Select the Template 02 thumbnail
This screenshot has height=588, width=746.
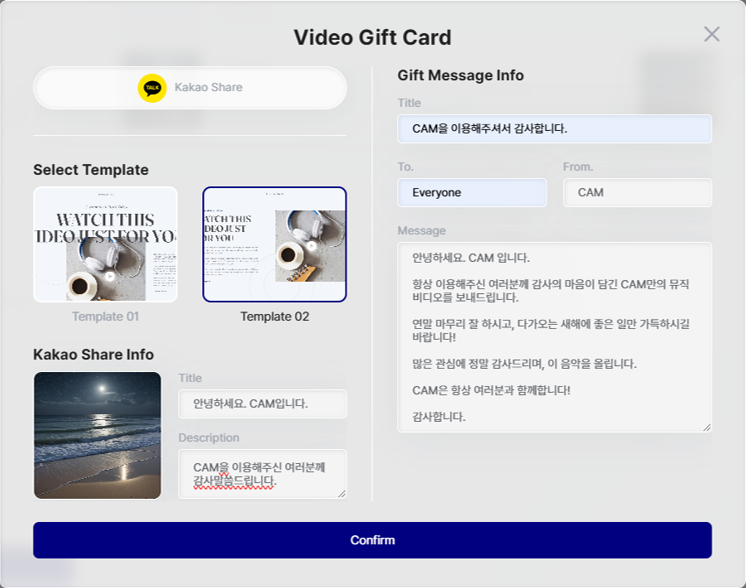pyautogui.click(x=274, y=244)
